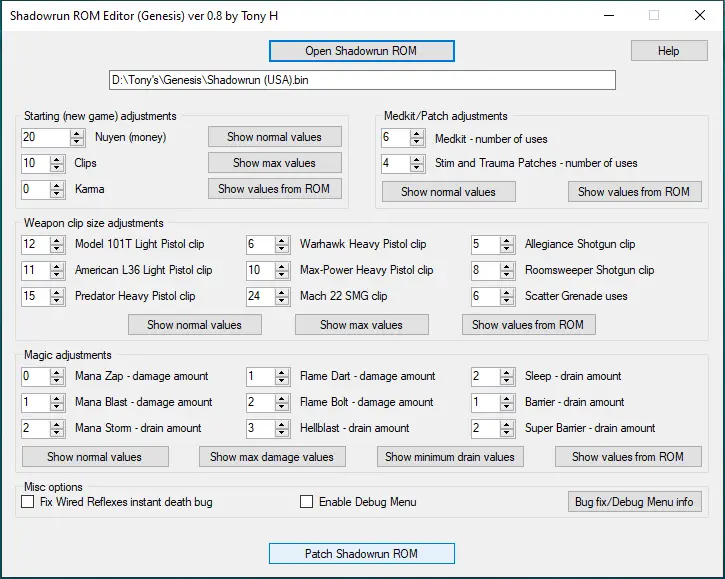Viewport: 725px width, 579px height.
Task: Enable Fix Wired Reflexes instant death bug
Action: point(28,502)
